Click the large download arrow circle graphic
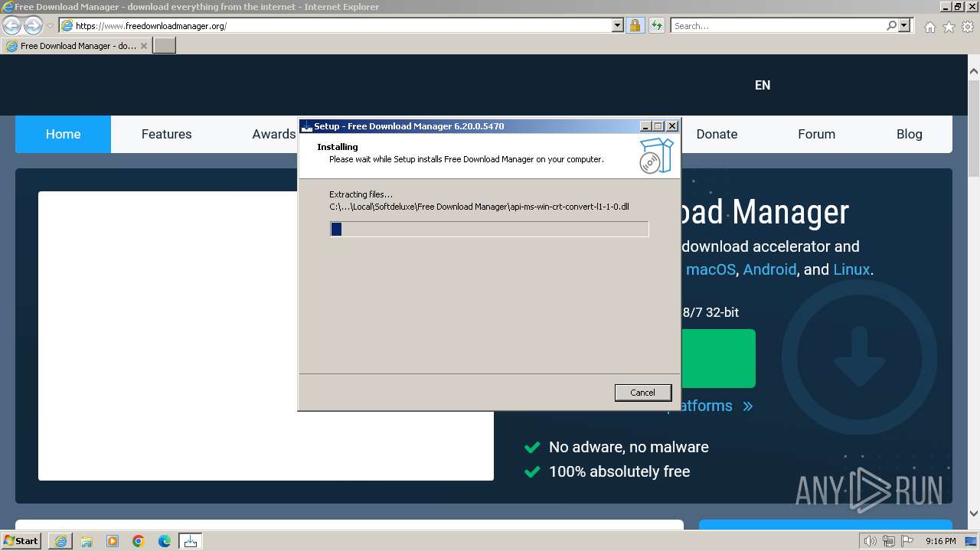980x551 pixels. 859,357
